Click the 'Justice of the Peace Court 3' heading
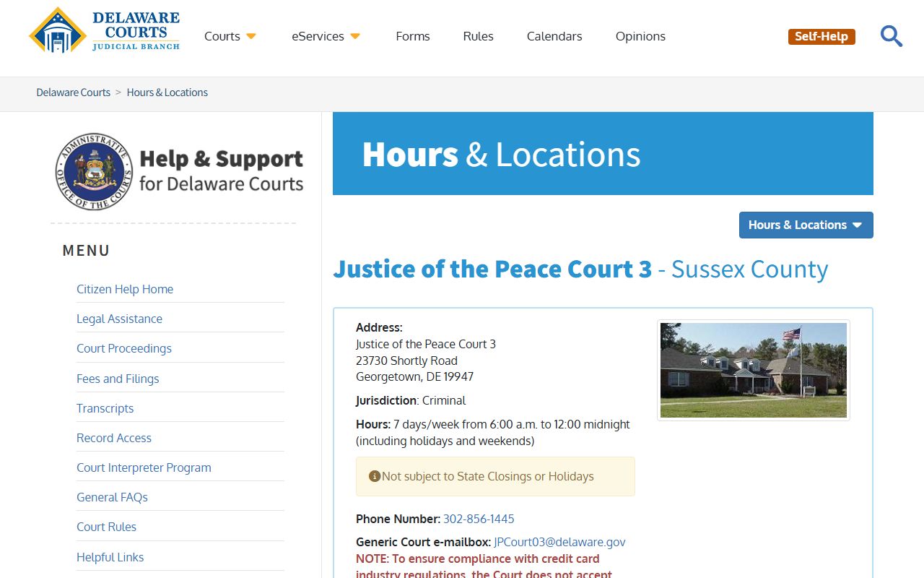 pos(492,269)
